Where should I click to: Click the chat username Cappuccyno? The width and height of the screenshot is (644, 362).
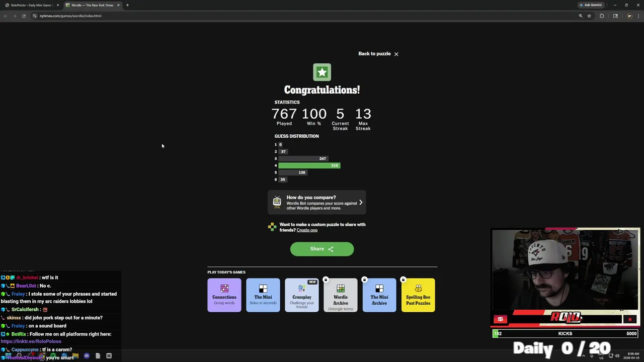click(x=25, y=349)
